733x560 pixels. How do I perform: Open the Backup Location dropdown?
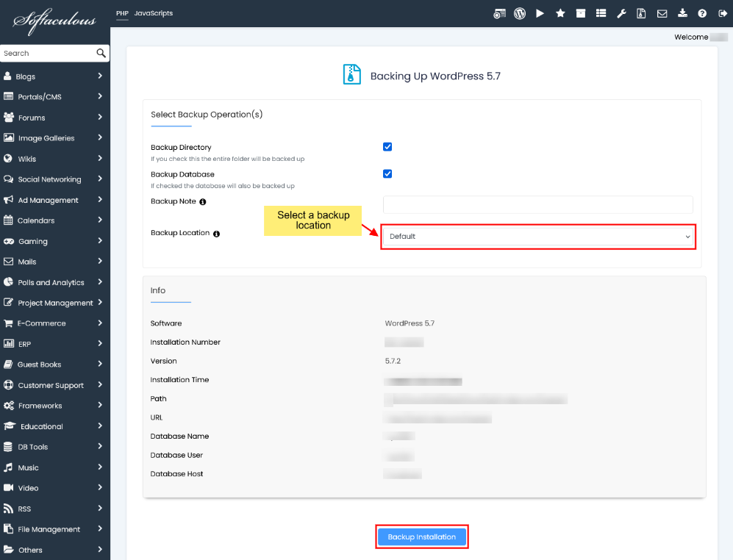click(x=538, y=237)
